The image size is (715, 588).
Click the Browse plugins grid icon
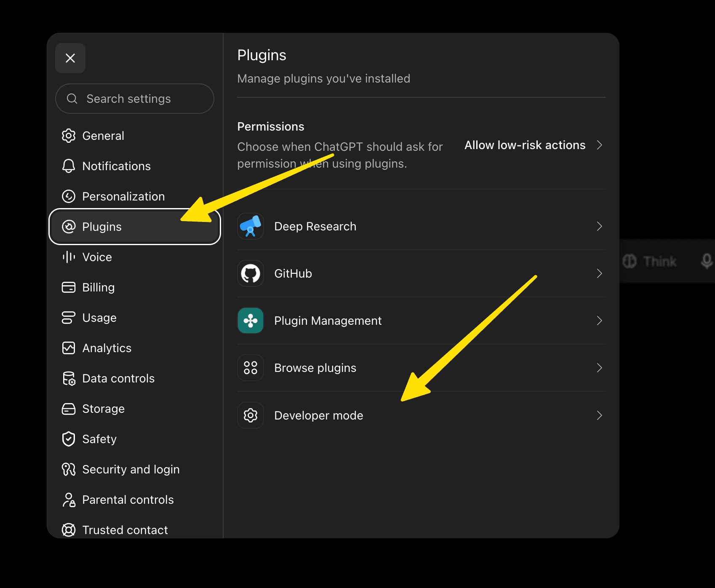251,368
